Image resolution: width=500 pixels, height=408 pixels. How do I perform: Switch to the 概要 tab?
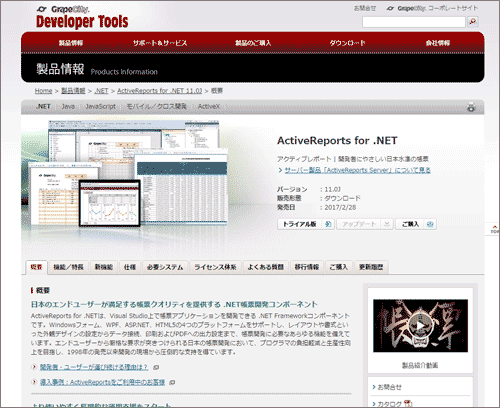(x=36, y=267)
